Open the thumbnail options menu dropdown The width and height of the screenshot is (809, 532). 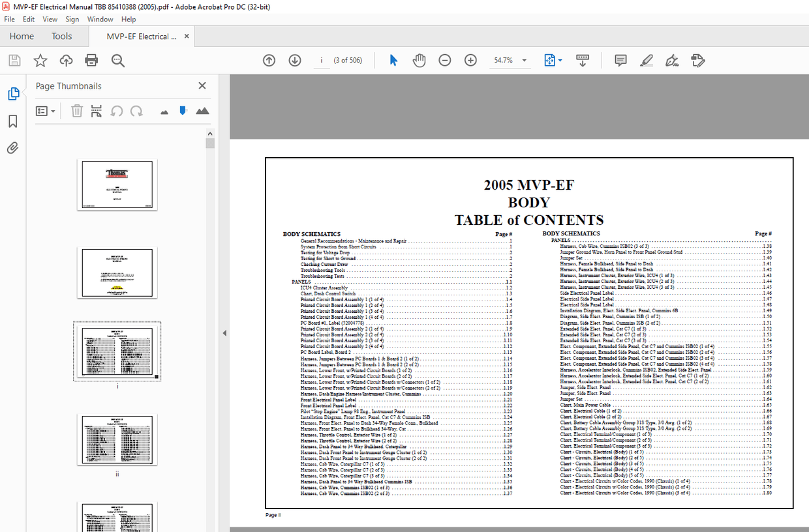pyautogui.click(x=45, y=111)
